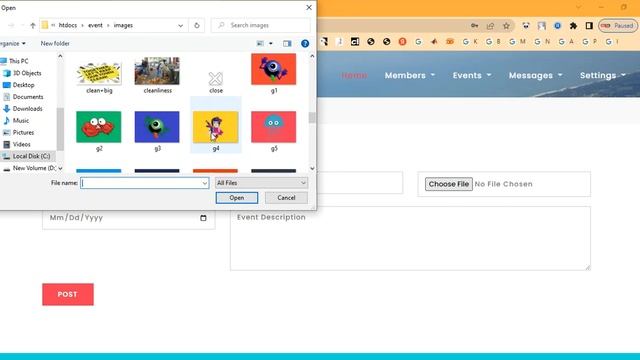Click the panda extension icon in toolbar

coord(526,26)
